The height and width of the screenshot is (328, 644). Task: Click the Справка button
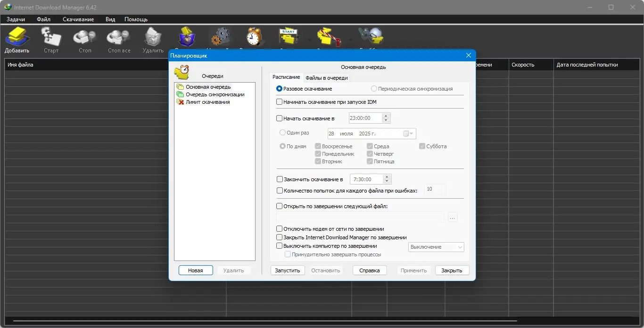click(x=370, y=270)
